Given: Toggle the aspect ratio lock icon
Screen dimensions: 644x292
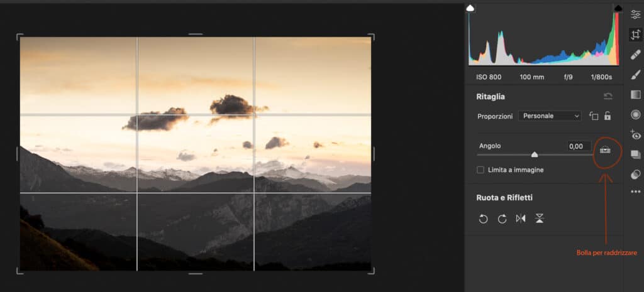Looking at the screenshot, I should (608, 116).
